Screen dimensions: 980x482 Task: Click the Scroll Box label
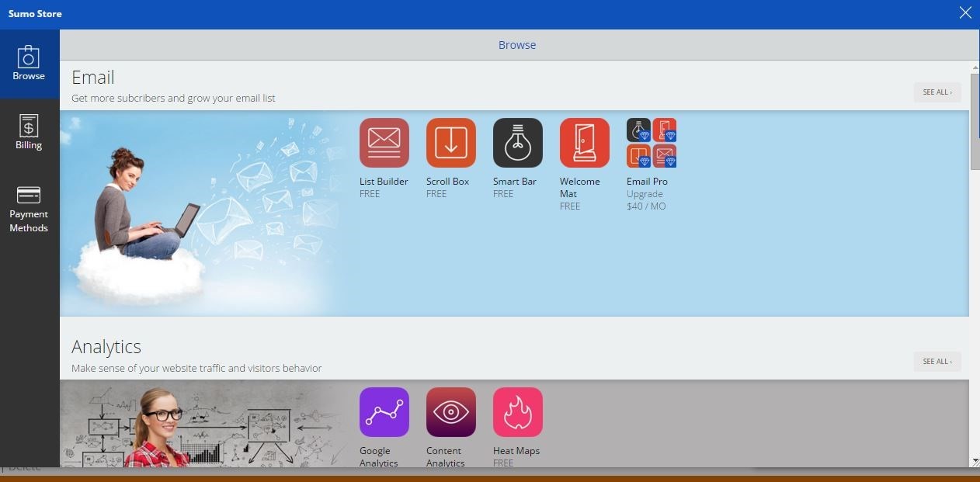click(x=448, y=182)
